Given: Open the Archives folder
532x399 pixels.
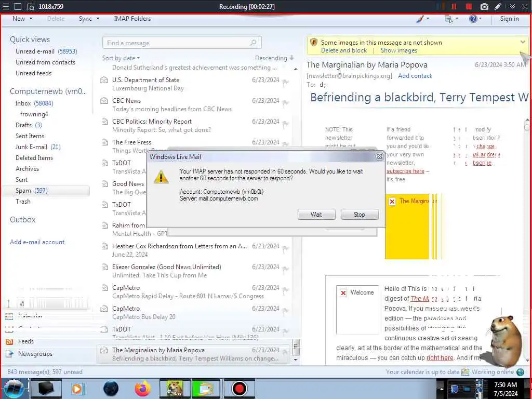Looking at the screenshot, I should point(28,169).
